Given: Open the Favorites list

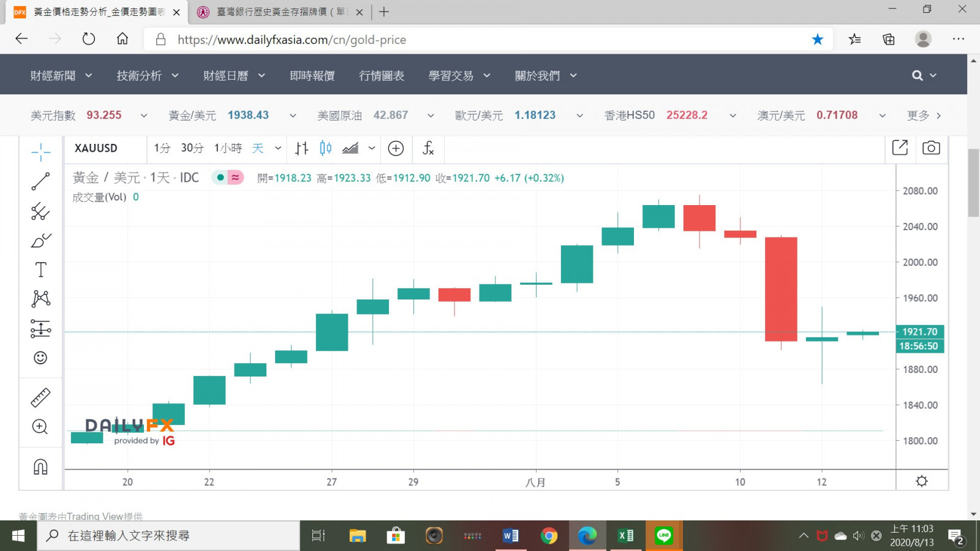Looking at the screenshot, I should coord(854,39).
